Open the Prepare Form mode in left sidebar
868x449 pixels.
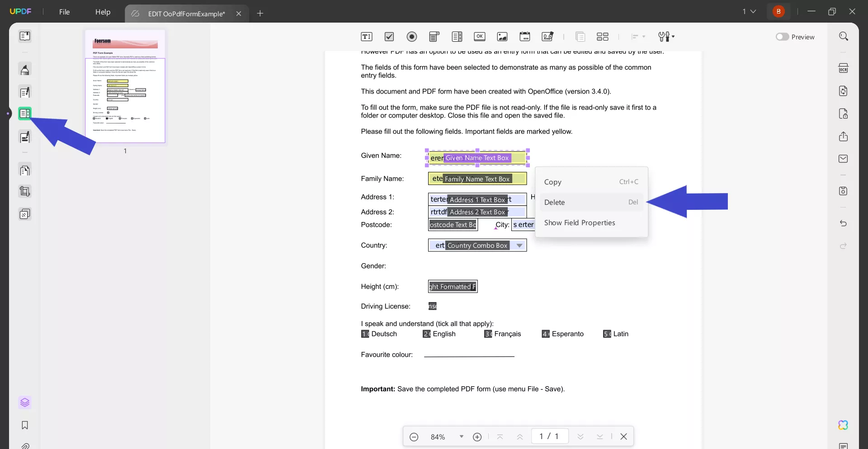25,113
